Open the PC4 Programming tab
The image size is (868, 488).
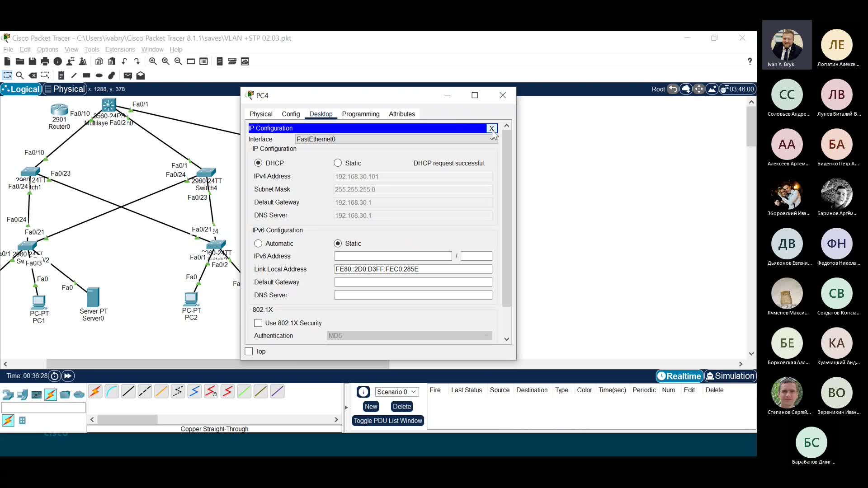[361, 114]
